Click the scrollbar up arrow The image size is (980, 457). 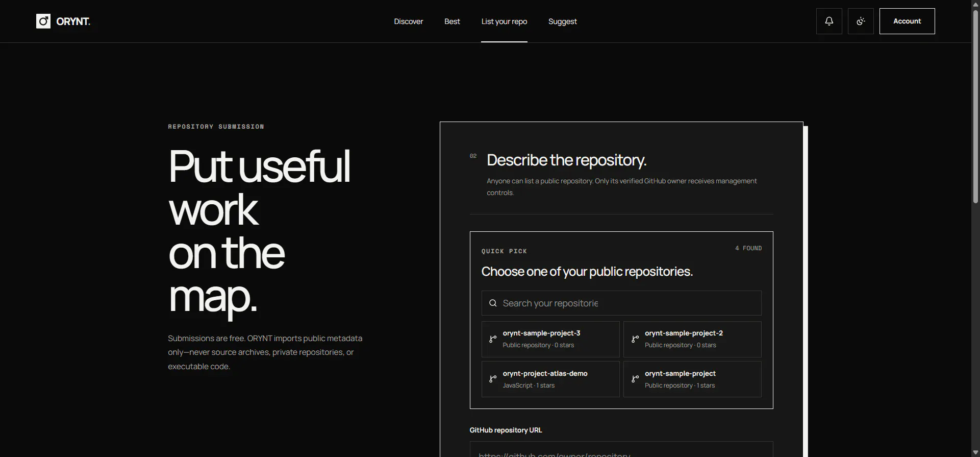975,4
